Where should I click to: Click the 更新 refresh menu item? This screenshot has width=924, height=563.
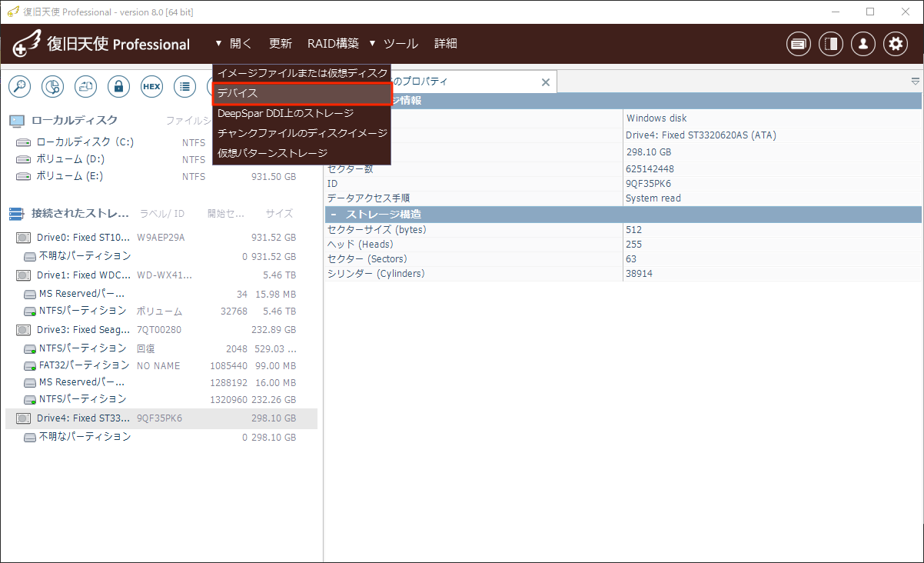[281, 44]
